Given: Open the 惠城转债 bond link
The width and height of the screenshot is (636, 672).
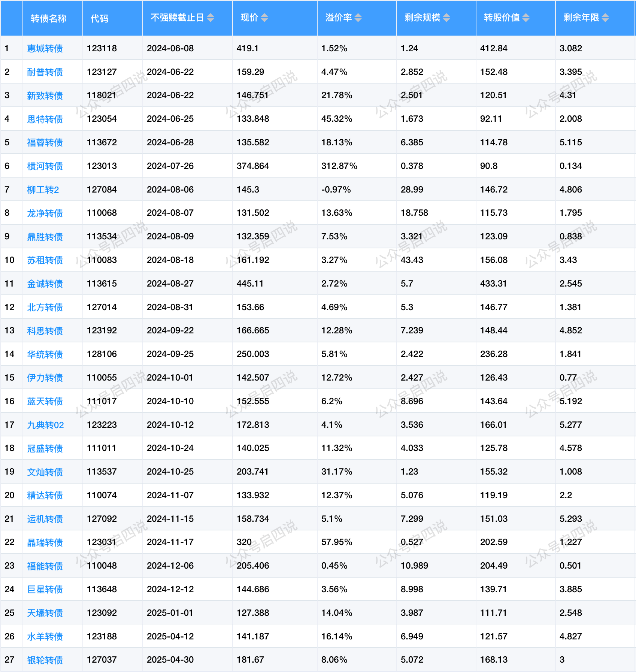Looking at the screenshot, I should pyautogui.click(x=45, y=48).
